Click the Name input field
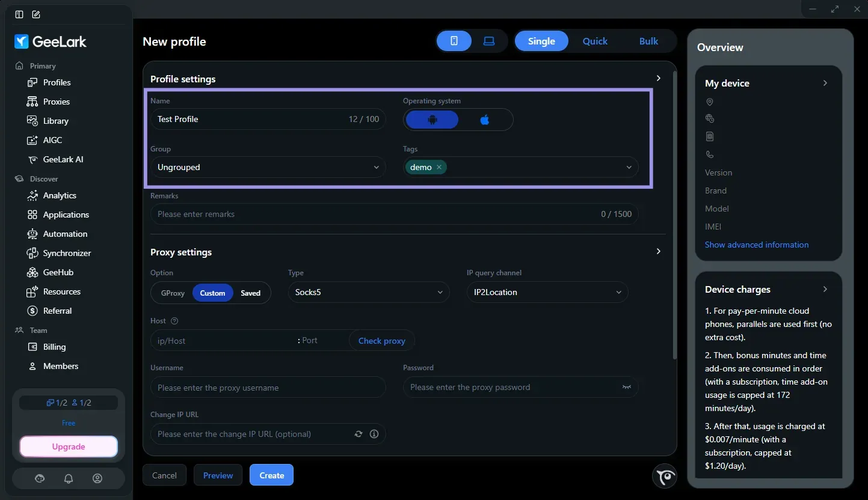This screenshot has height=500, width=868. (x=268, y=119)
